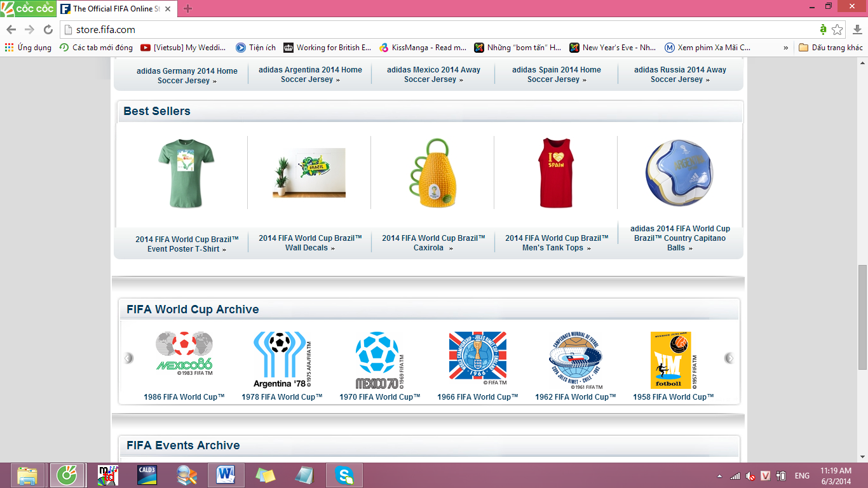868x488 pixels.
Task: Click the Chile 1962 World Cup logo
Action: coord(576,360)
